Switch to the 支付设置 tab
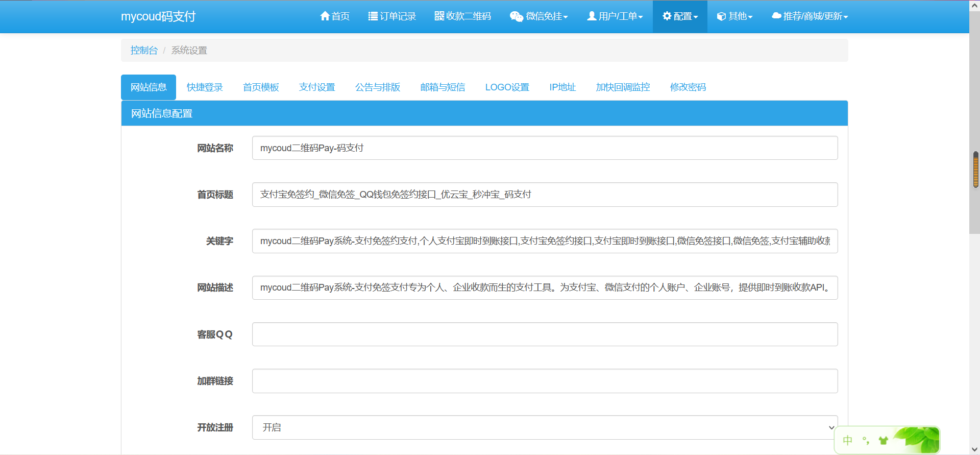Viewport: 980px width, 455px height. click(x=317, y=87)
